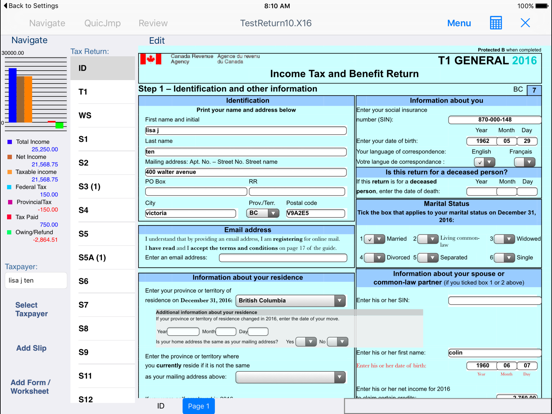This screenshot has height=414, width=552.
Task: Toggle Français correspondence checkbox
Action: tap(525, 162)
